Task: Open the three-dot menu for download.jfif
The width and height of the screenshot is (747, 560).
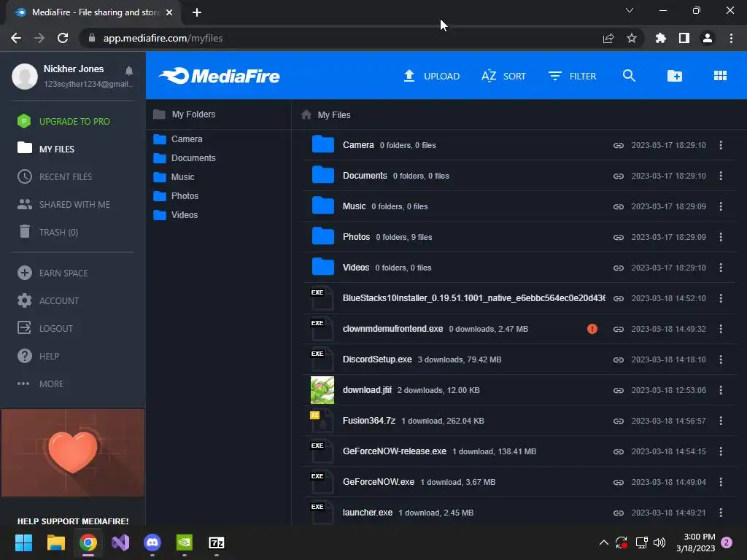Action: point(721,391)
